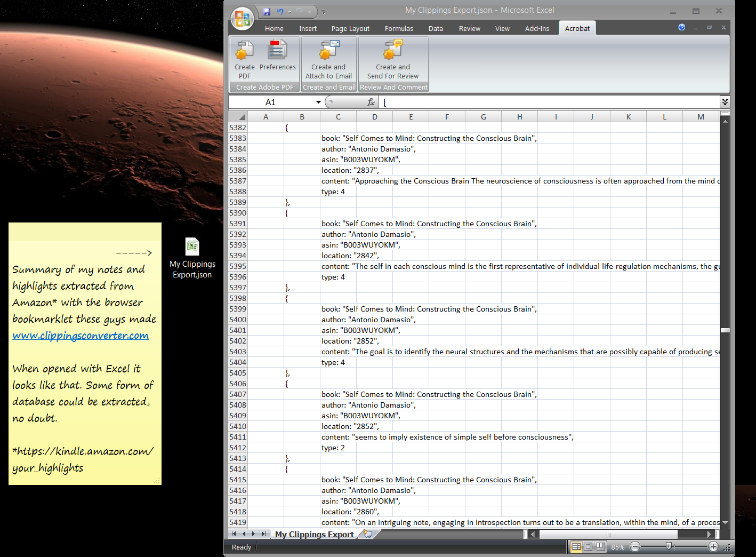Open Customize Quick Access Toolbar dropdown
Image resolution: width=756 pixels, height=557 pixels.
[x=323, y=12]
